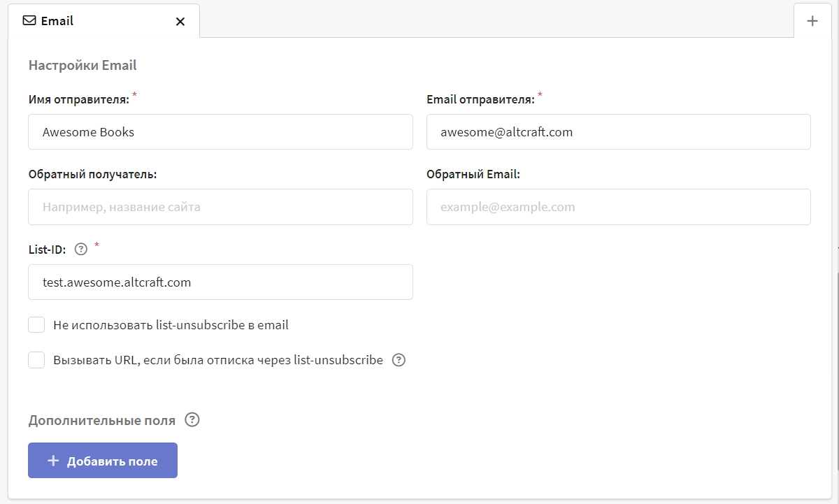Click the List-ID help question mark icon
839x504 pixels.
pyautogui.click(x=81, y=247)
